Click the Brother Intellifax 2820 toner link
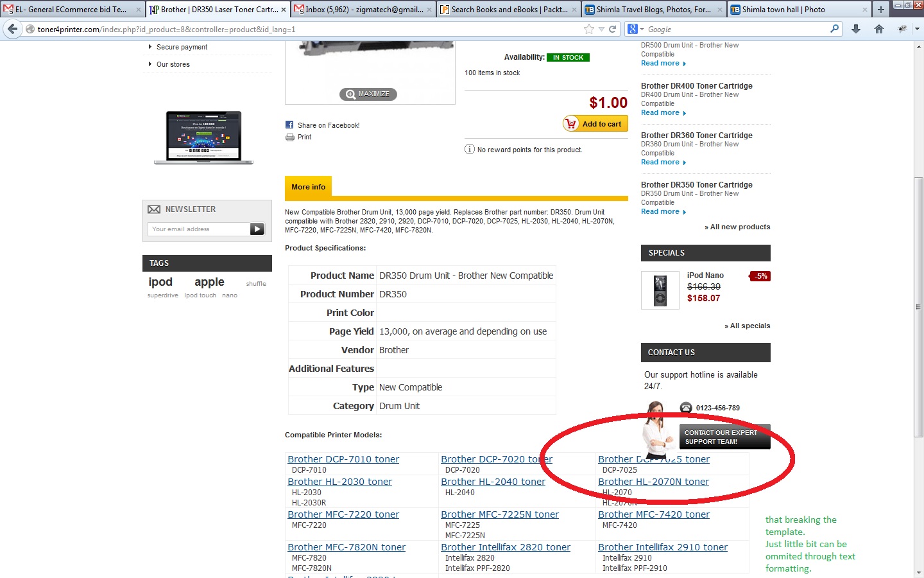The image size is (924, 578). coord(506,547)
